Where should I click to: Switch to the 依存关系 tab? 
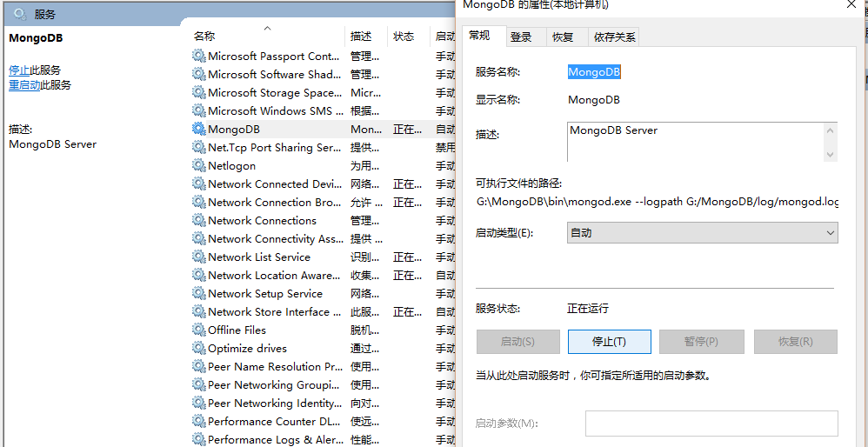pos(614,37)
